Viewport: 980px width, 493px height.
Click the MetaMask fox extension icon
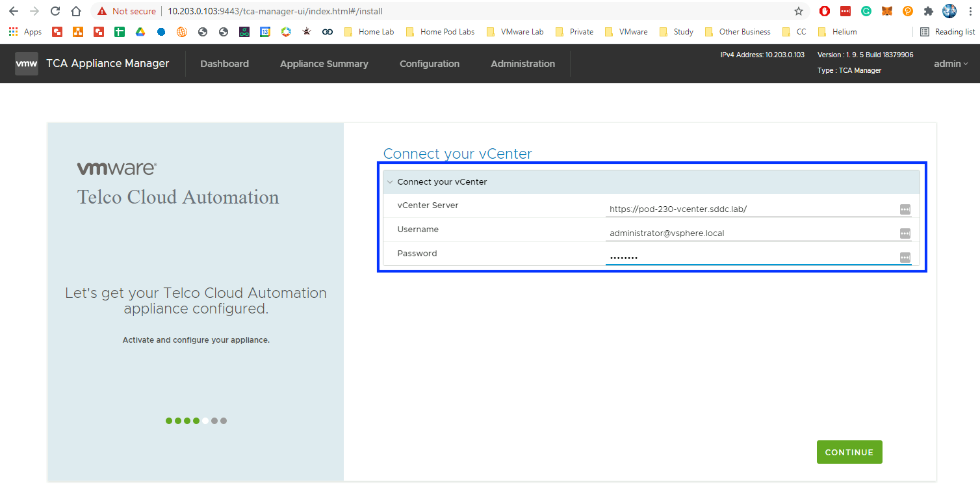point(886,11)
